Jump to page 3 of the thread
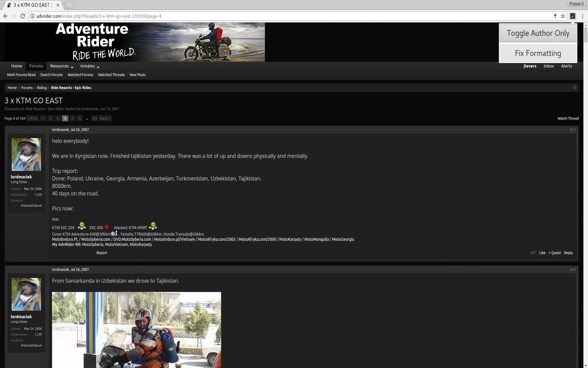The width and height of the screenshot is (588, 368). 57,119
